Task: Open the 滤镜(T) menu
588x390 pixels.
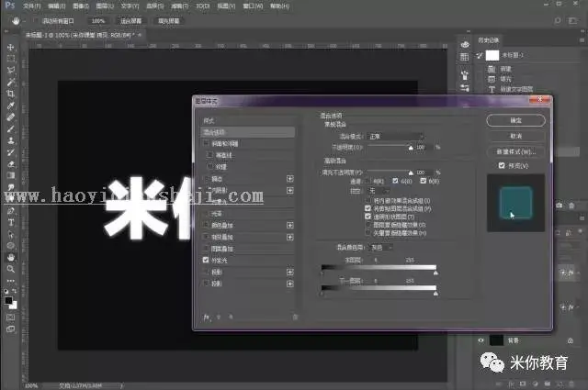Action: [x=180, y=6]
